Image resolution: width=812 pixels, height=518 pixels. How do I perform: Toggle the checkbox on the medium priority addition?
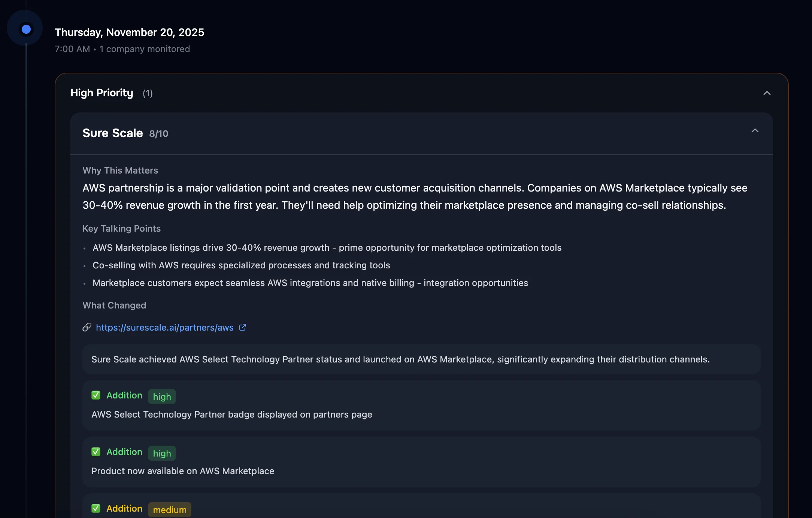point(96,508)
